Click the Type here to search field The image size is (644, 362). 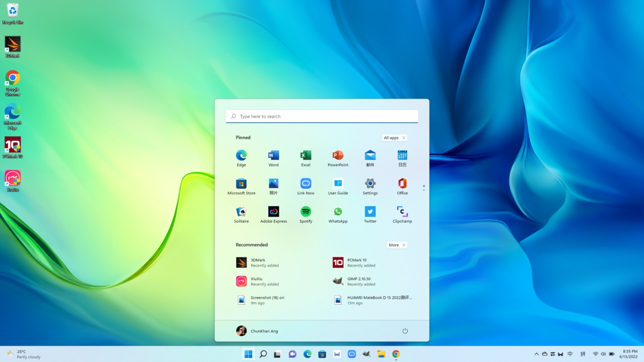tap(322, 116)
